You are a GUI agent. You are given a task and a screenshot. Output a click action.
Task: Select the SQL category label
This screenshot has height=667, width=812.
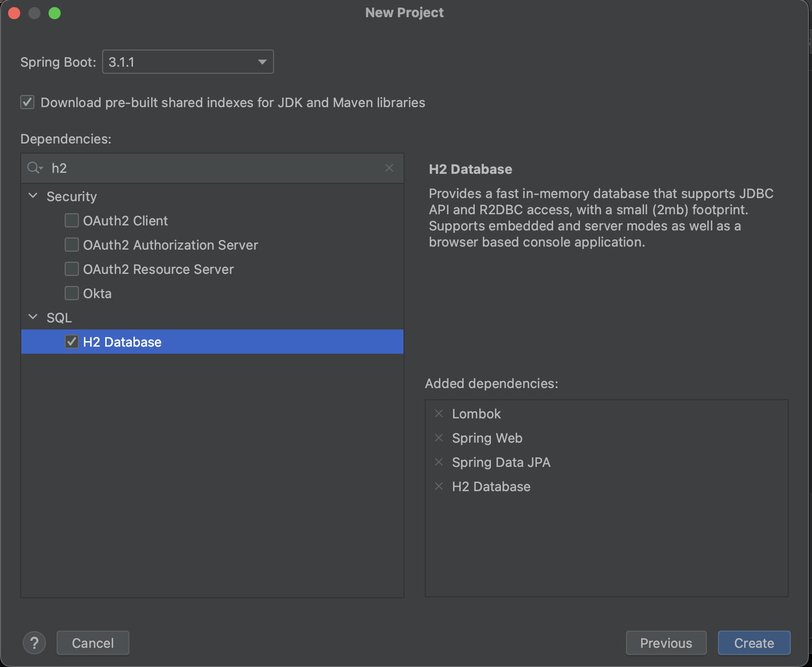59,318
